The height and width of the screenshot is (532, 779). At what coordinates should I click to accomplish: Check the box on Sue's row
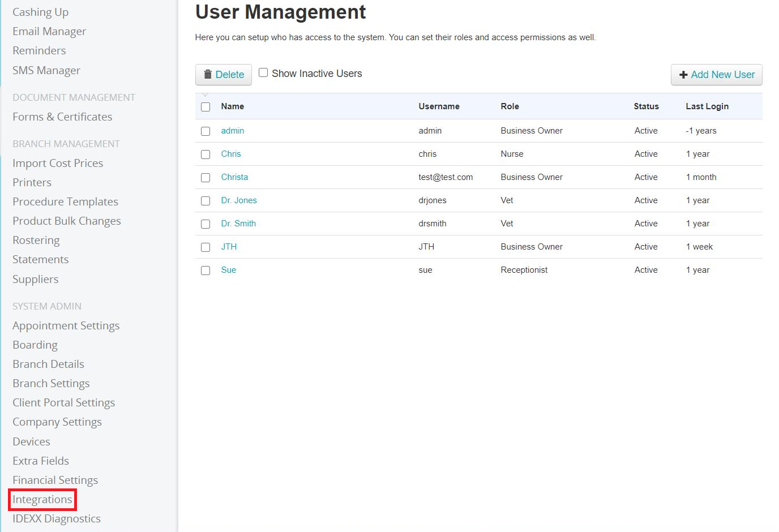coord(206,271)
